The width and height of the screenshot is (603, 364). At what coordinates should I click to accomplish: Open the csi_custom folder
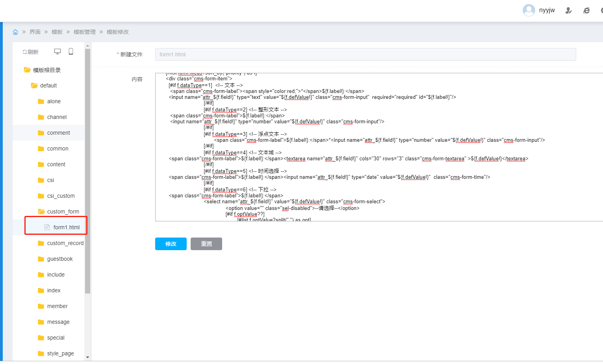(x=61, y=196)
